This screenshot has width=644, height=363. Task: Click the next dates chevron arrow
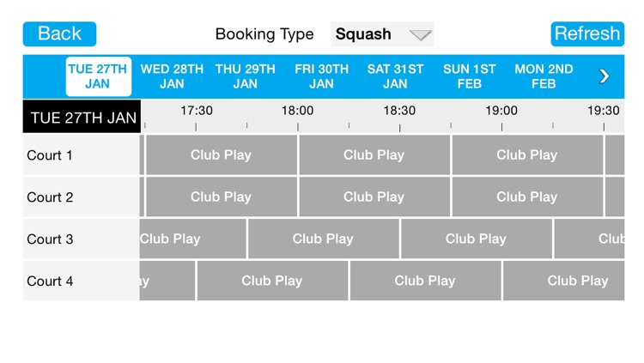point(604,76)
